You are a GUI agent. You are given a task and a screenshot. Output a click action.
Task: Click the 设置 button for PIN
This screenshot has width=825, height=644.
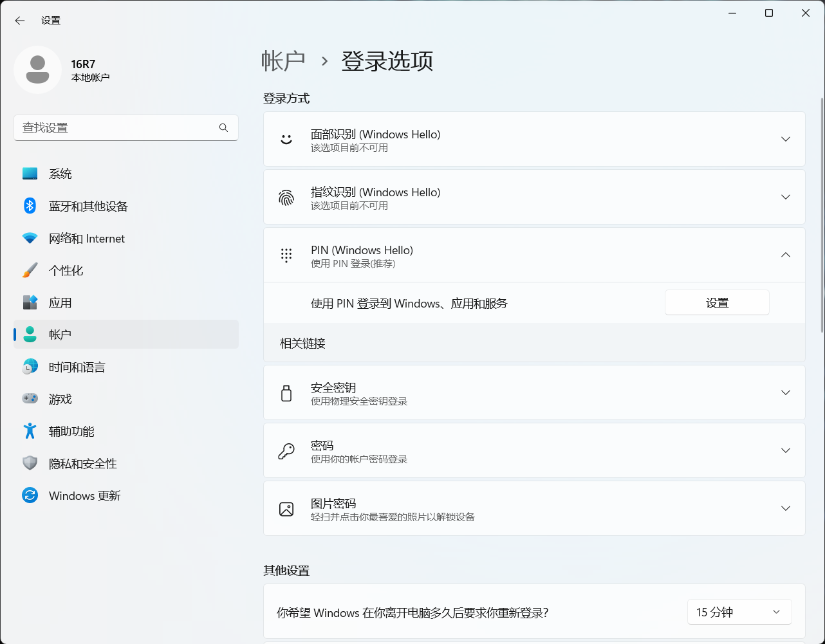pos(717,303)
